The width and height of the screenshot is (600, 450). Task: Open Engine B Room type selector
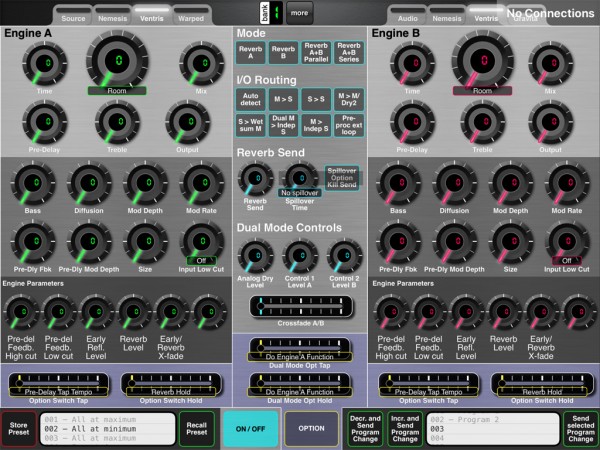483,91
